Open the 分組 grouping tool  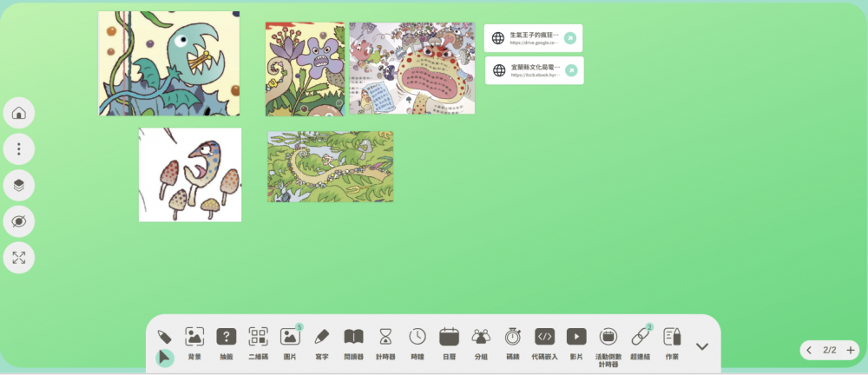[481, 342]
